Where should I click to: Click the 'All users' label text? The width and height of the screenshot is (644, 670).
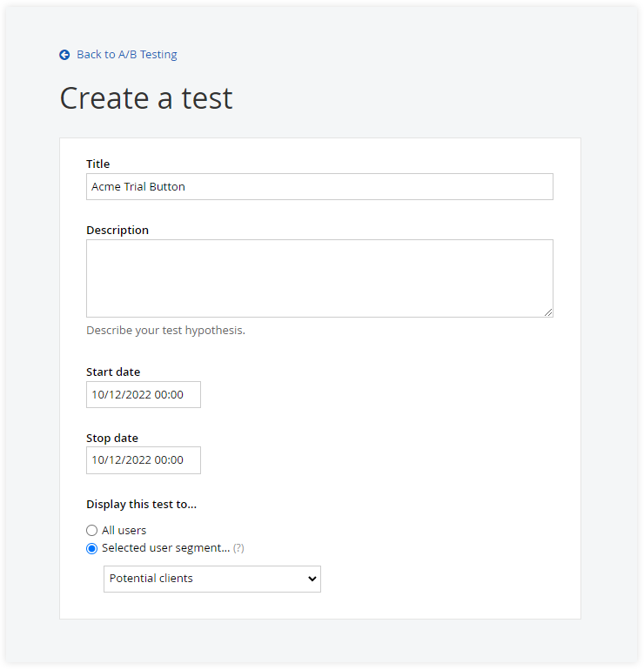click(x=124, y=531)
